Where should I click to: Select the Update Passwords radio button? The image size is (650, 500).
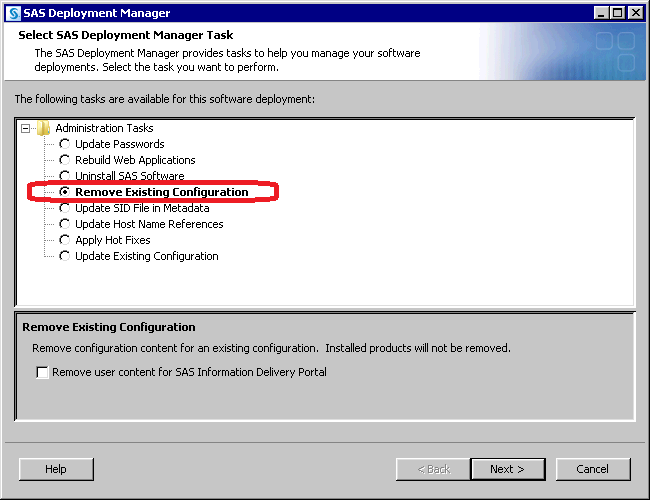[65, 144]
